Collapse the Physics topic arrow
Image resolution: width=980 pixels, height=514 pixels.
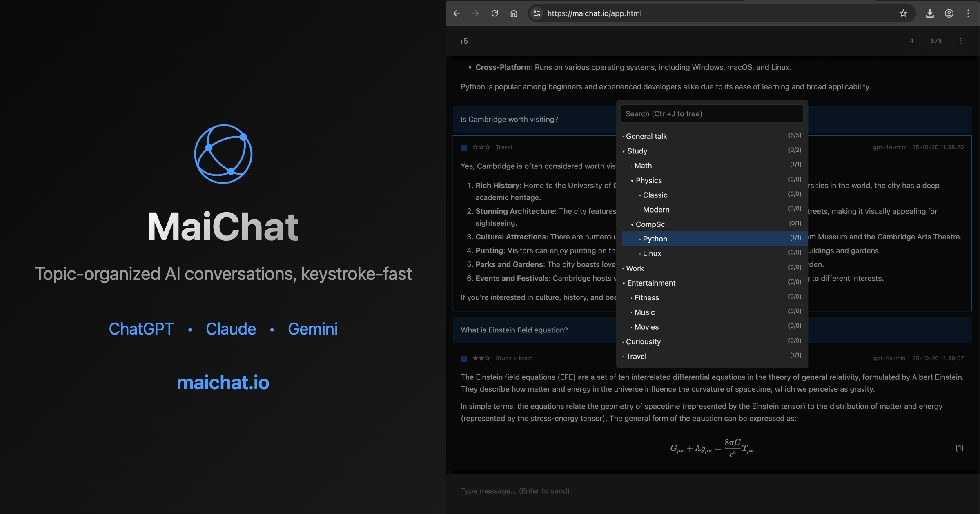pyautogui.click(x=632, y=181)
